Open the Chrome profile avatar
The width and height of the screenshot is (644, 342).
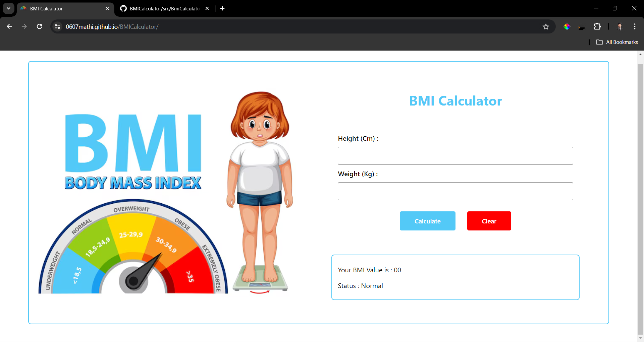[x=620, y=26]
